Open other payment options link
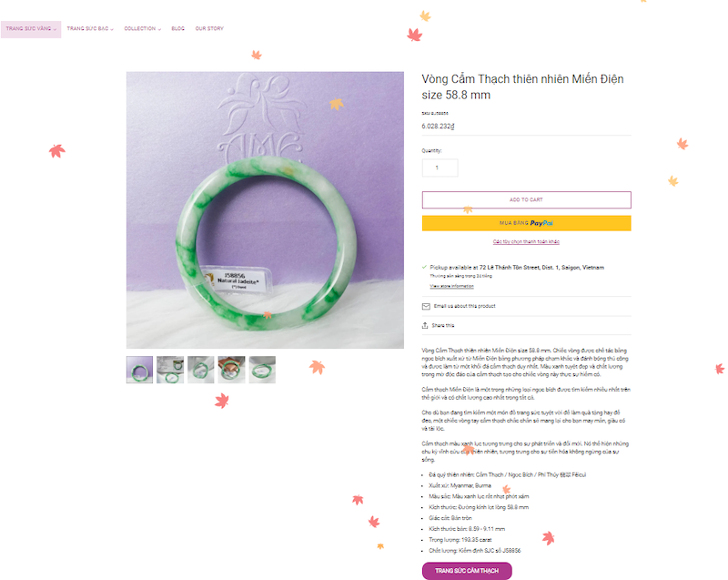Viewport: 728px width, 580px height. [527, 241]
